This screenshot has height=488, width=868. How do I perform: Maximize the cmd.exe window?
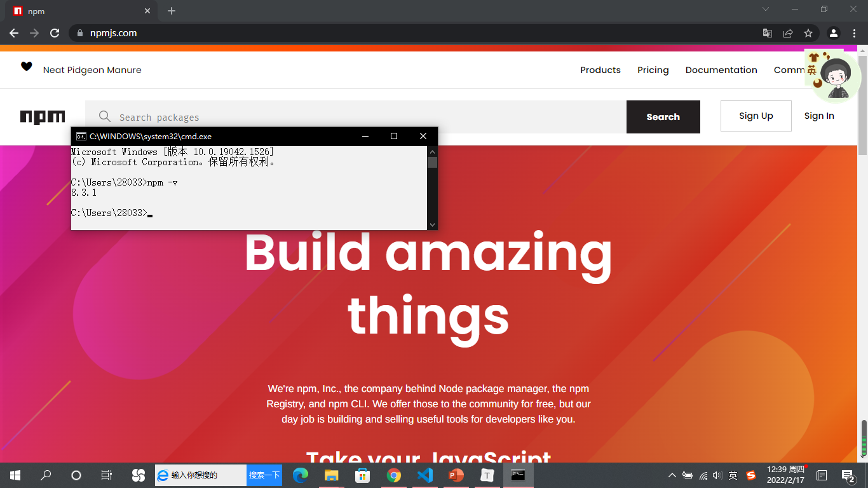tap(394, 136)
